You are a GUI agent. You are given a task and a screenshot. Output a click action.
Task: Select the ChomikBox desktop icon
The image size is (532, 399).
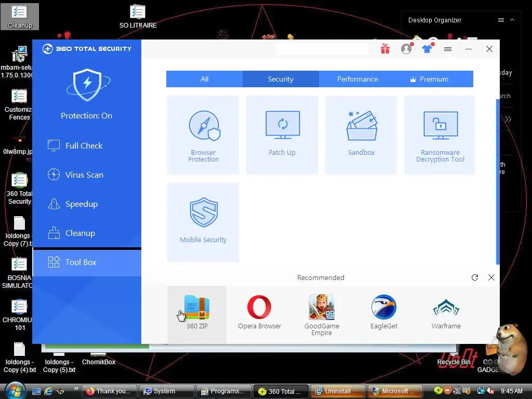[98, 360]
